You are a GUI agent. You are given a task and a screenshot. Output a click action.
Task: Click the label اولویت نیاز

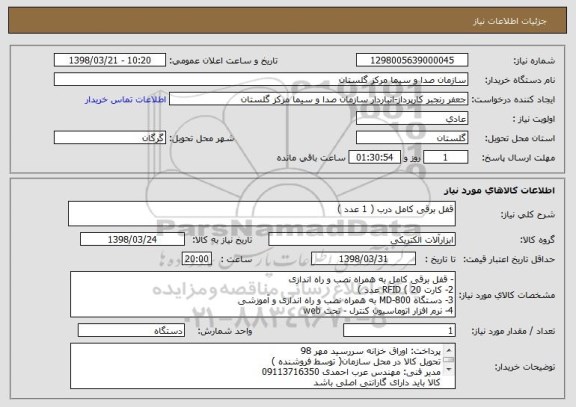click(x=534, y=119)
